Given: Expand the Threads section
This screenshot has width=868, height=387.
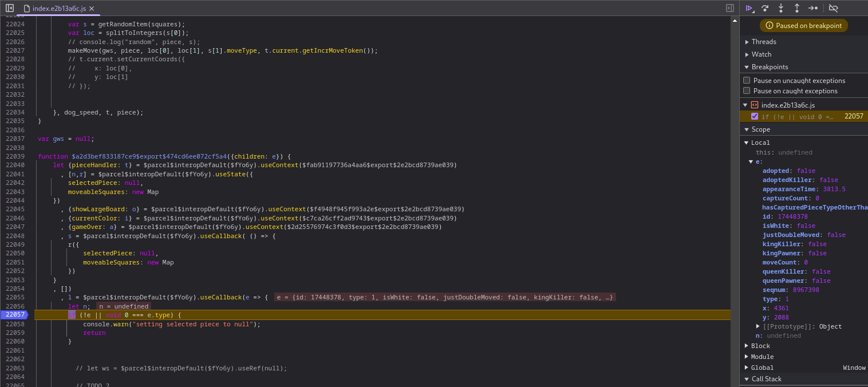Looking at the screenshot, I should tap(747, 42).
